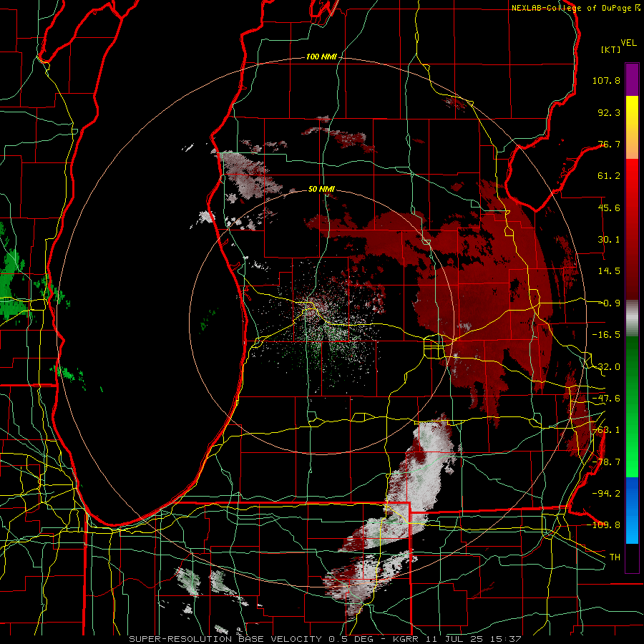This screenshot has width=644, height=644.
Task: Click the 30.1 velocity scale value
Action: [609, 240]
